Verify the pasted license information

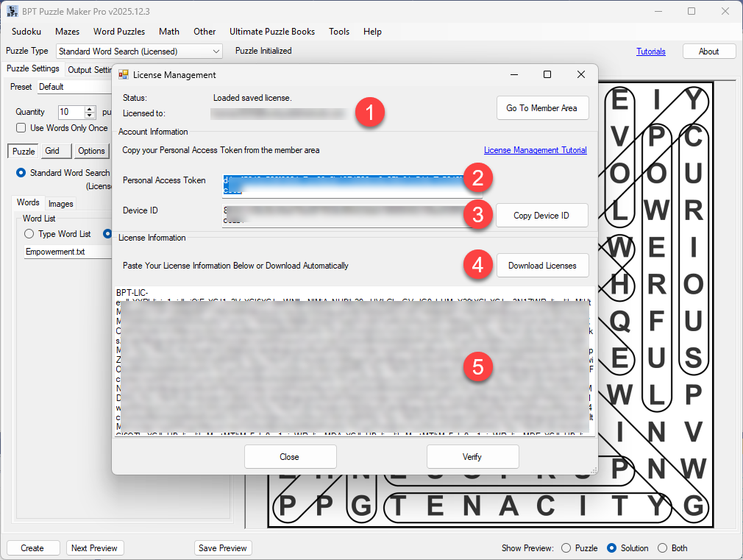(x=472, y=456)
